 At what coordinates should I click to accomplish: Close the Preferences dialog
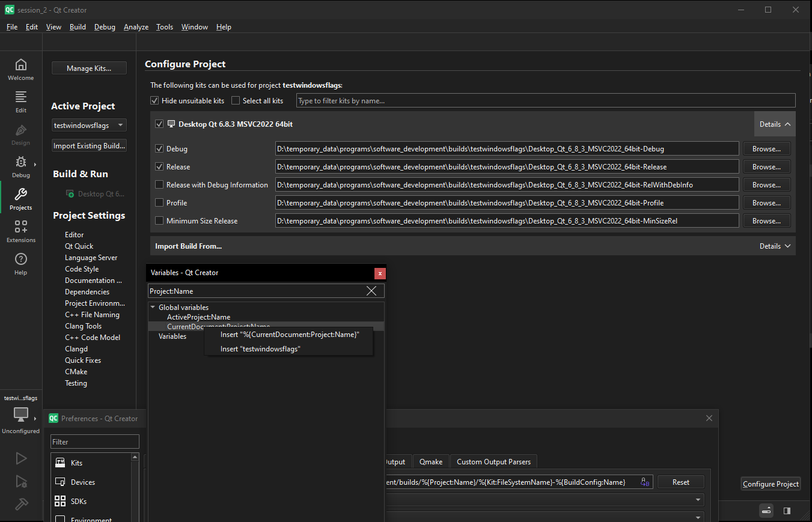[709, 418]
